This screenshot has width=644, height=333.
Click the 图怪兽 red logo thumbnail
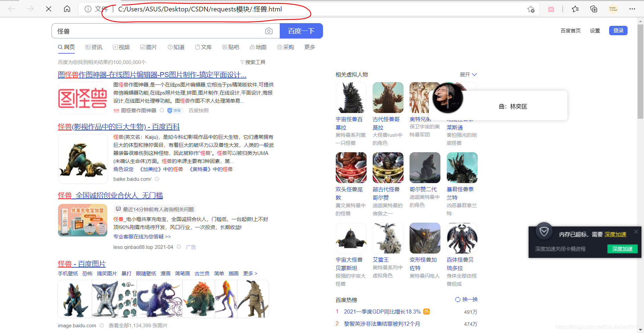coord(83,98)
